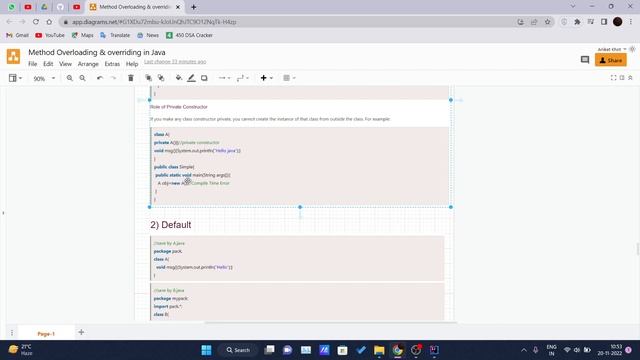This screenshot has height=360, width=640.
Task: Click the horizontal scrollbar at canvas bottom
Action: (x=331, y=322)
